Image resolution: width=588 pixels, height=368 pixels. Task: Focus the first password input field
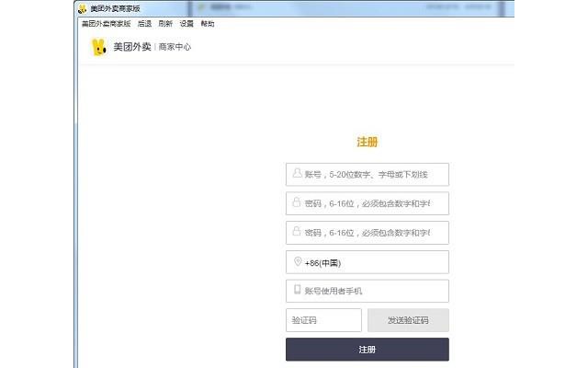(367, 203)
